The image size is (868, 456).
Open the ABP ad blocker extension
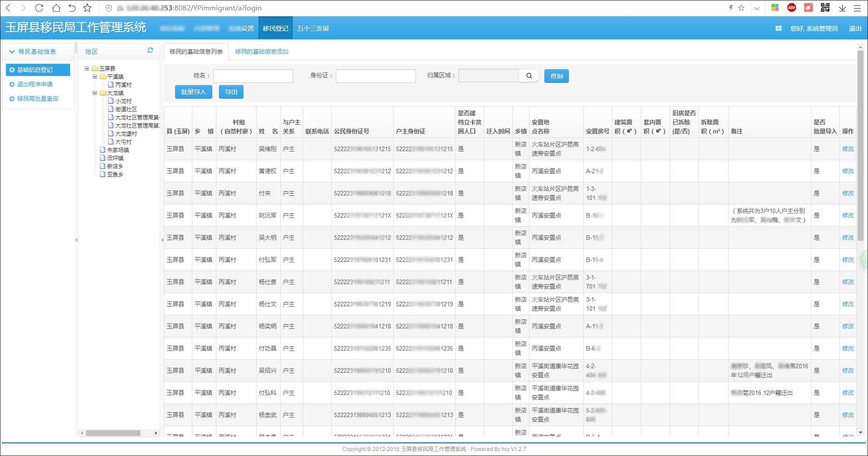coord(792,8)
